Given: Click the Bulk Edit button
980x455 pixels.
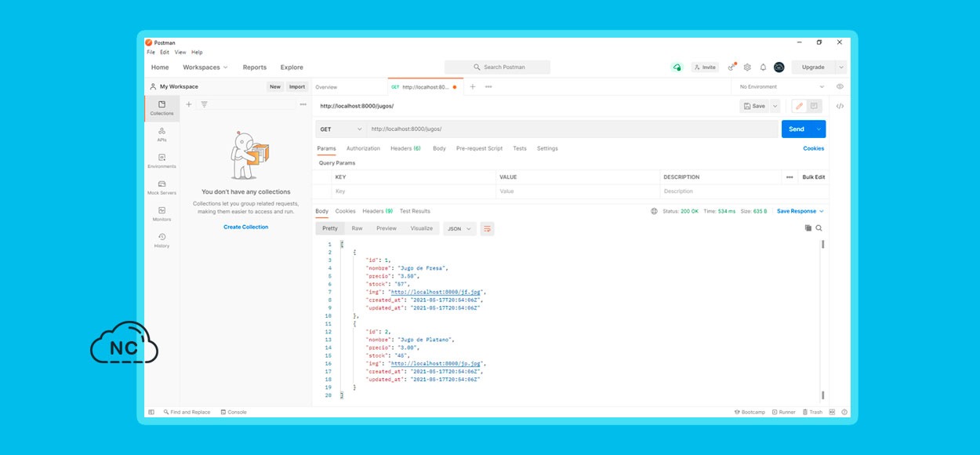Looking at the screenshot, I should pos(813,177).
